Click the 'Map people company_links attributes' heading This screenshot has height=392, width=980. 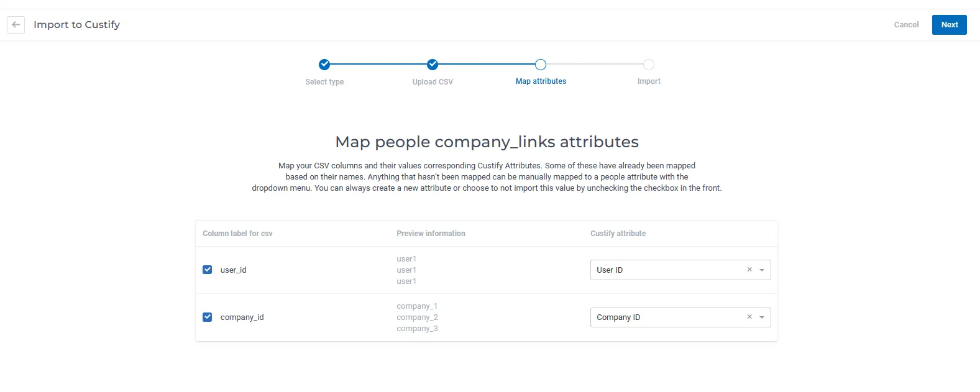pos(487,142)
